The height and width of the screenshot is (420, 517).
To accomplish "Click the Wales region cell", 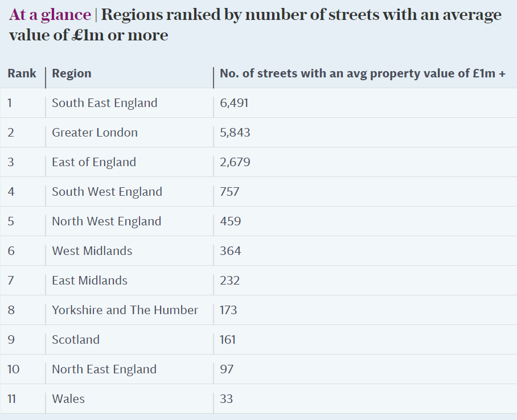I will pyautogui.click(x=68, y=399).
